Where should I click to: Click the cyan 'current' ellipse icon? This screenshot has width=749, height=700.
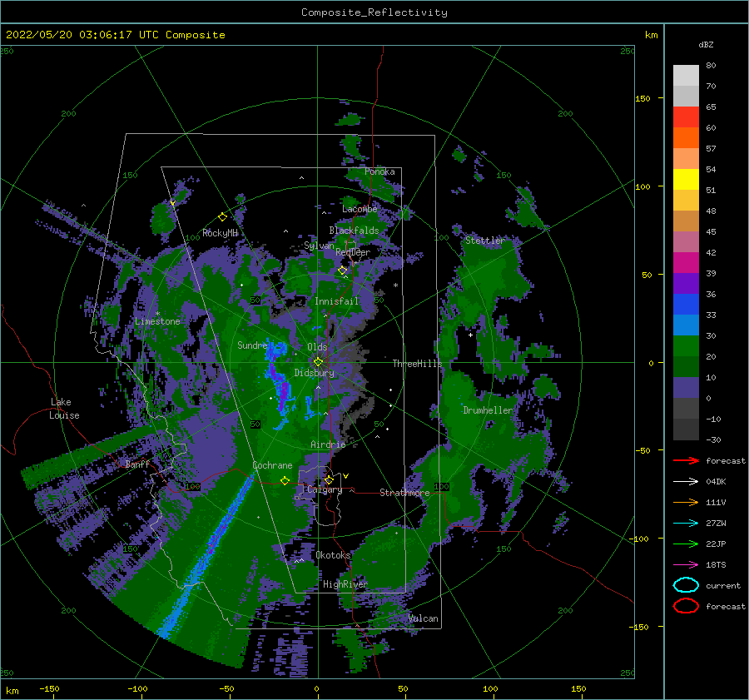686,585
